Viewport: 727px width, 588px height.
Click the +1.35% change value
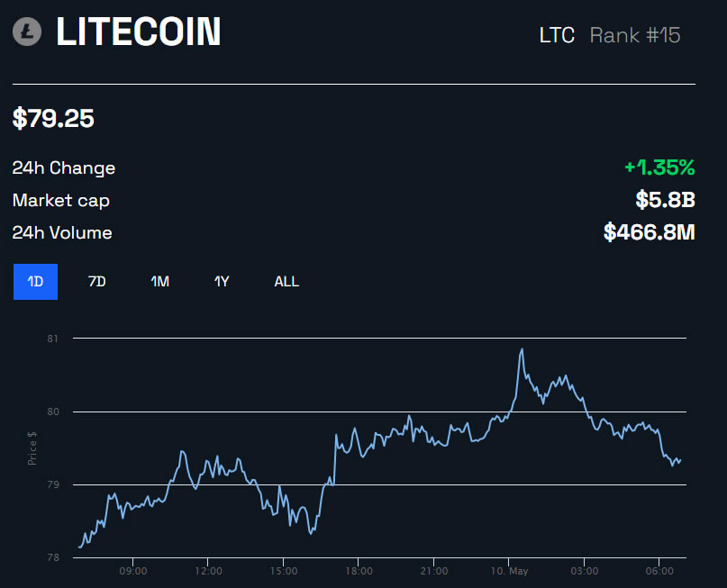(659, 167)
